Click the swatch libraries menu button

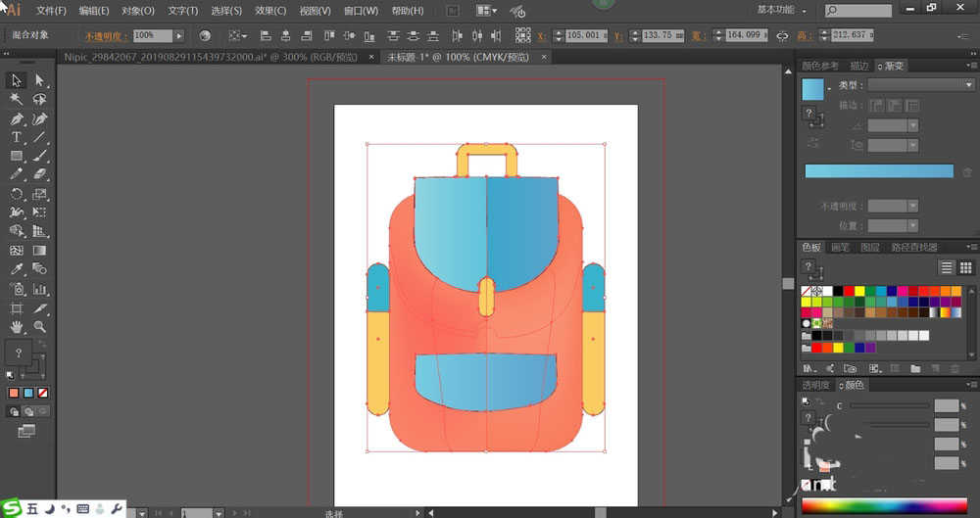click(808, 368)
